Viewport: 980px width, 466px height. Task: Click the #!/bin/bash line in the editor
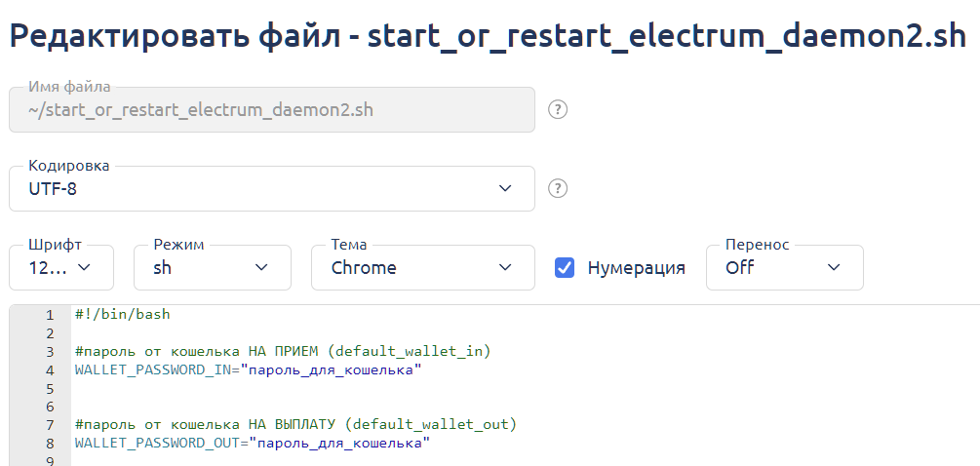(x=122, y=315)
